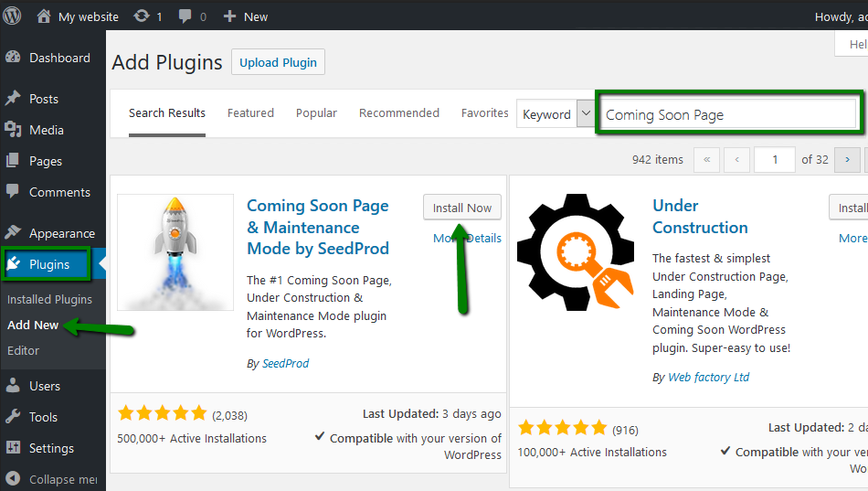
Task: Open the updates icon showing 1
Action: pos(142,16)
